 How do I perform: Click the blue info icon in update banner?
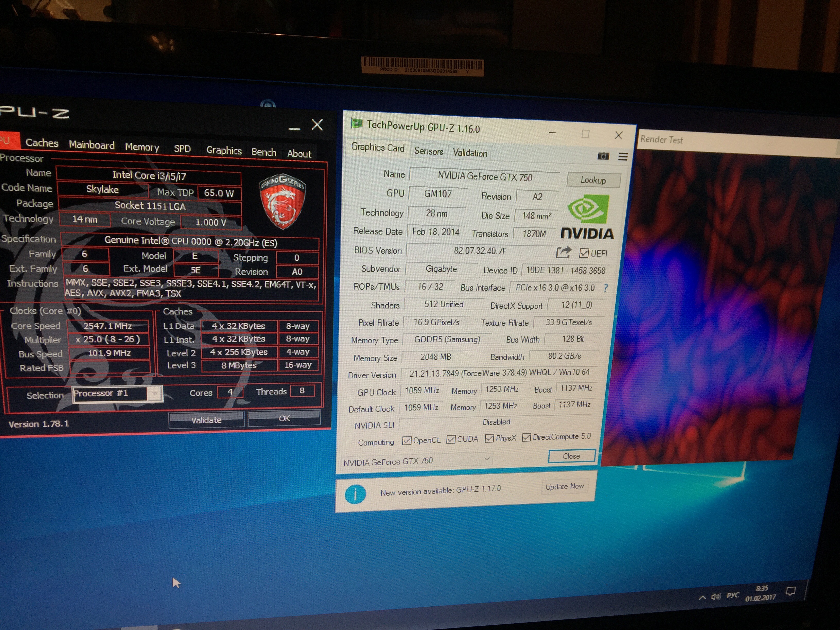click(x=355, y=494)
